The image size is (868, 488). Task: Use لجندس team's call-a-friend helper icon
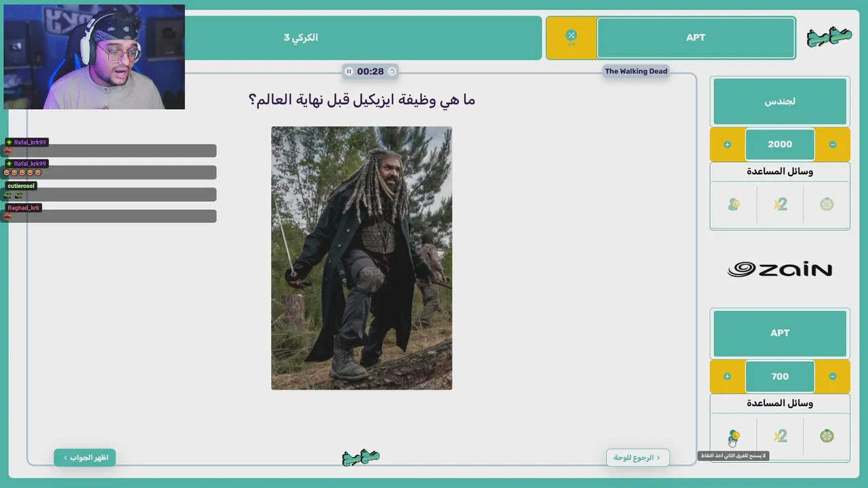[x=734, y=204]
